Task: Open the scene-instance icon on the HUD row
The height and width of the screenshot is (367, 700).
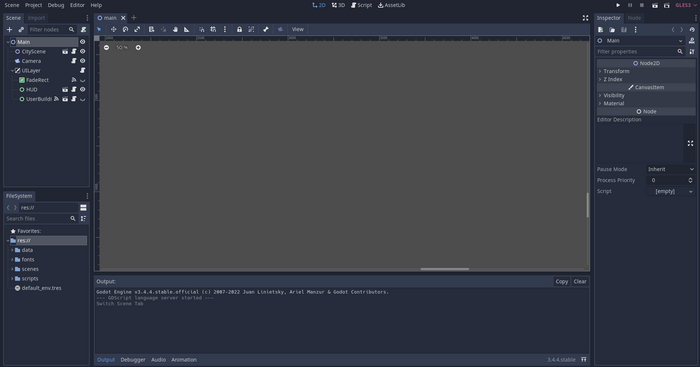Action: pos(65,89)
